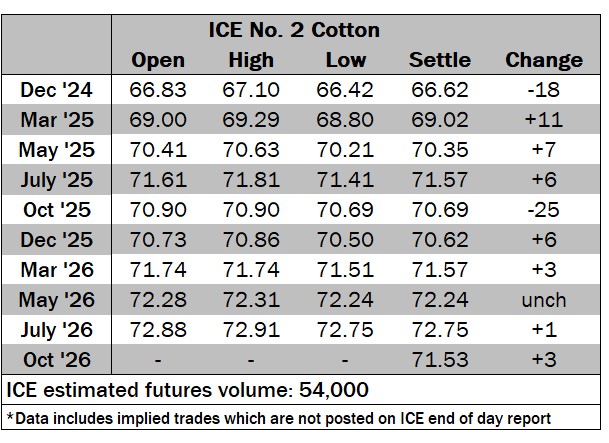The height and width of the screenshot is (443, 609).
Task: Select the unch change value for May '26
Action: coord(543,300)
